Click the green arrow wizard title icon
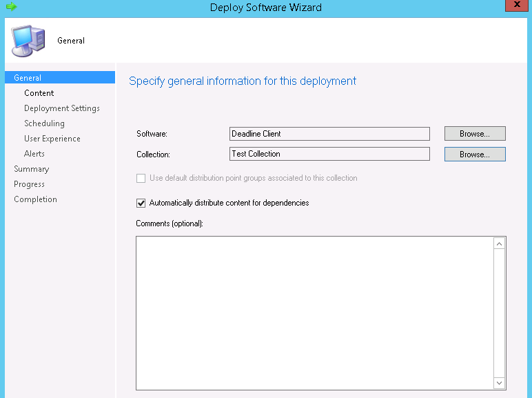532x398 pixels. pos(11,7)
